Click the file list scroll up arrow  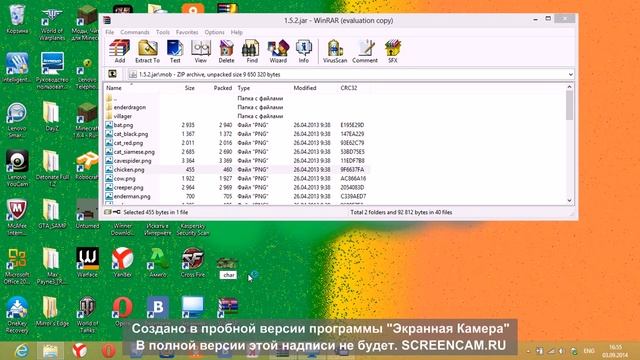click(x=569, y=87)
